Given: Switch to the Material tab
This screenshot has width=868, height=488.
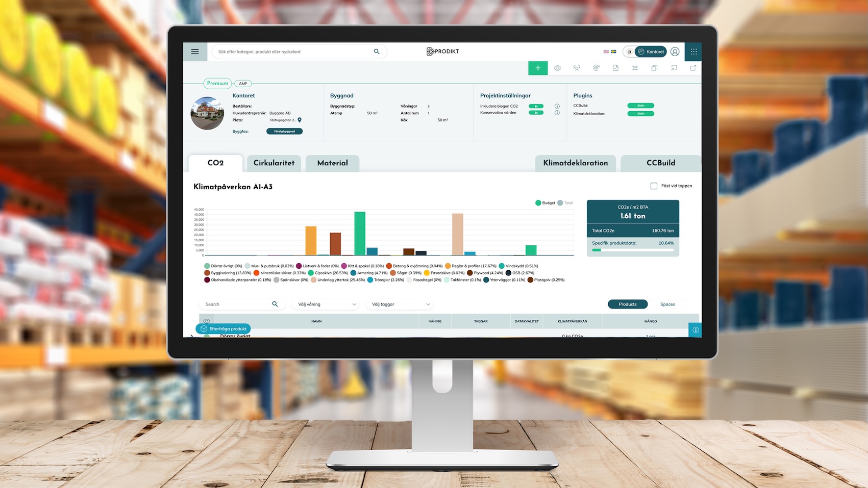Looking at the screenshot, I should click(333, 163).
